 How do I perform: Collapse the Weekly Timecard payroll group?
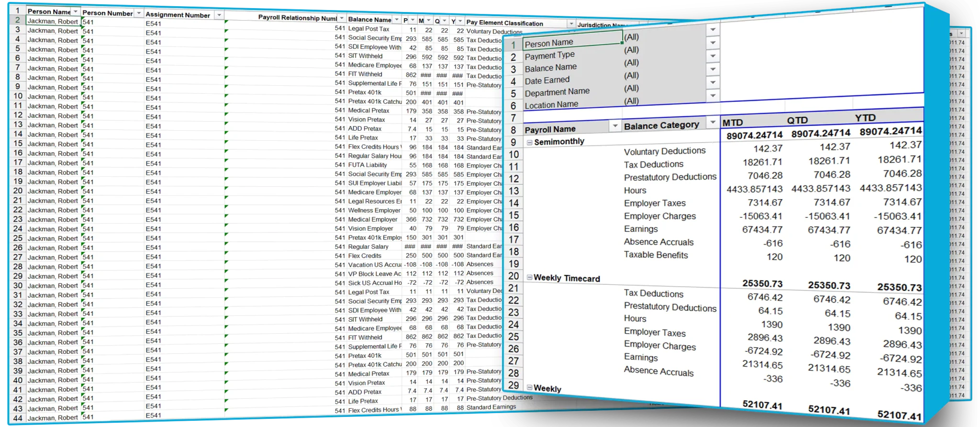(530, 277)
